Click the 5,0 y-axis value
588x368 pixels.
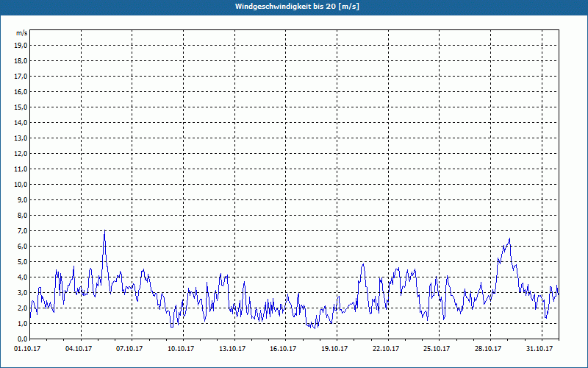pos(23,262)
